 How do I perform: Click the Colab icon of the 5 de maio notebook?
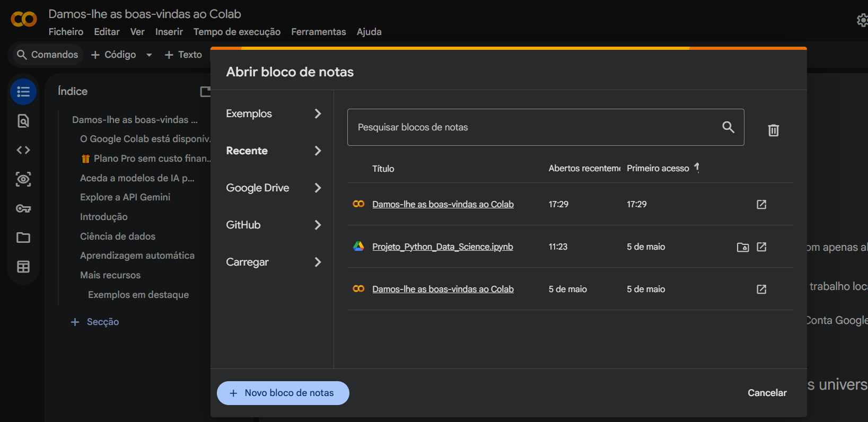(x=358, y=288)
